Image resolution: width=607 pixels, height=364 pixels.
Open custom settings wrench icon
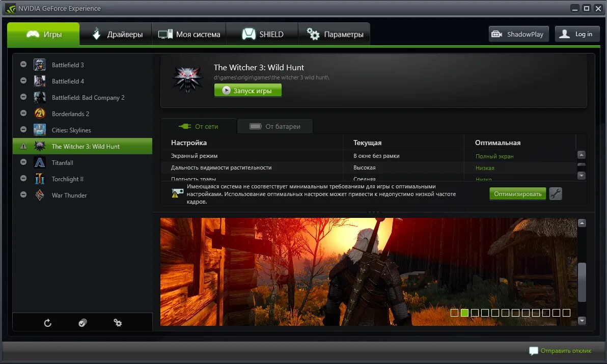(556, 194)
